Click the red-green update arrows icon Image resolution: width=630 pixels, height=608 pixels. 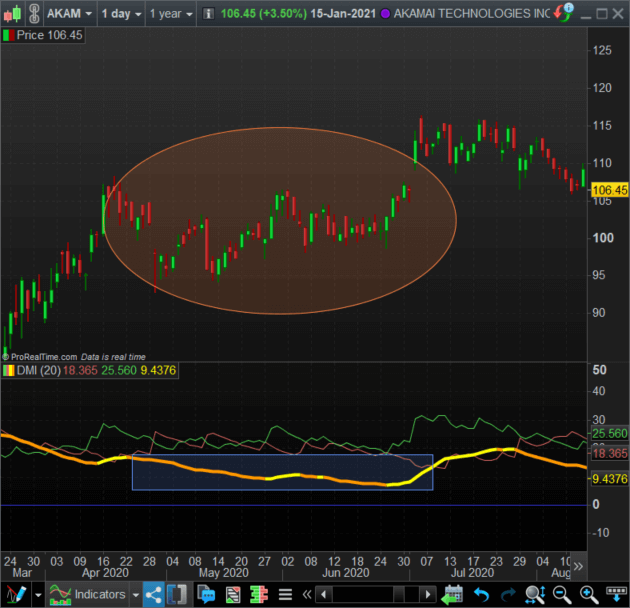[564, 13]
